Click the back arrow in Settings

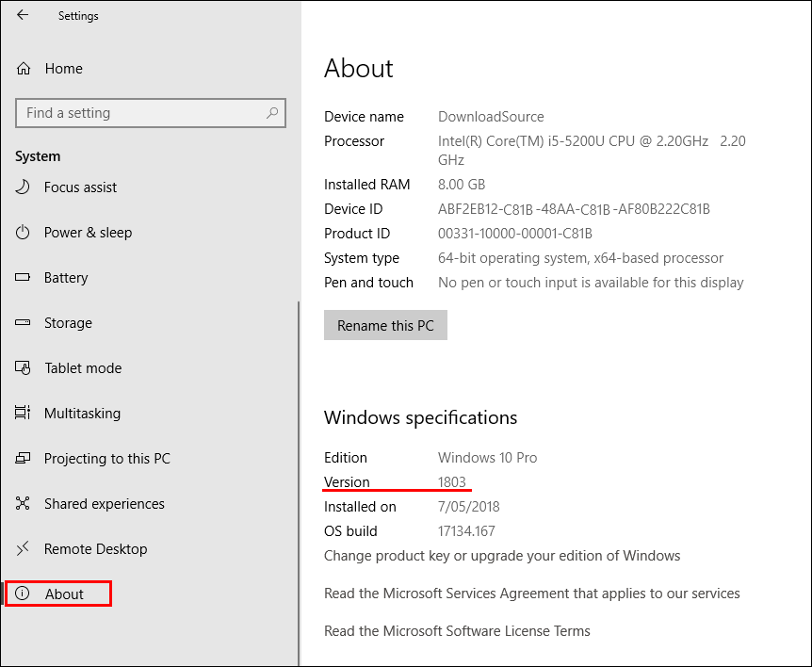pos(23,15)
